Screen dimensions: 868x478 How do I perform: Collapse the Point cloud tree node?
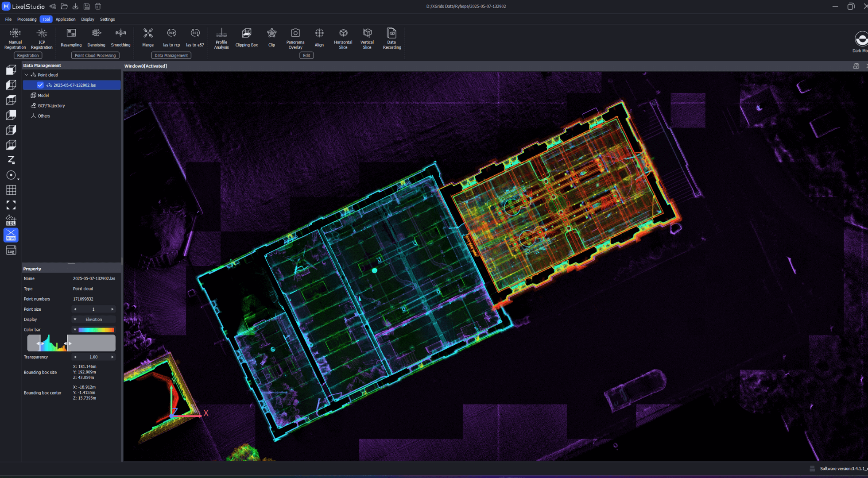[27, 75]
